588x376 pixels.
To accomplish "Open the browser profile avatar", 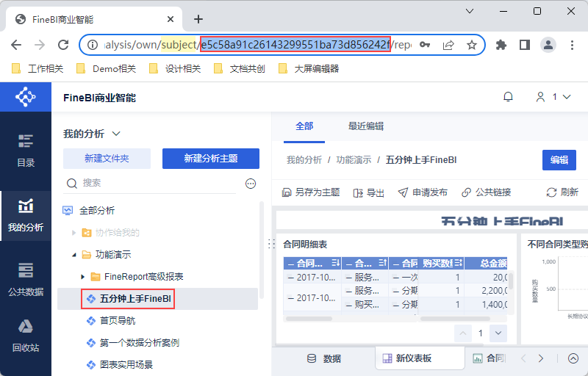I will coord(548,45).
